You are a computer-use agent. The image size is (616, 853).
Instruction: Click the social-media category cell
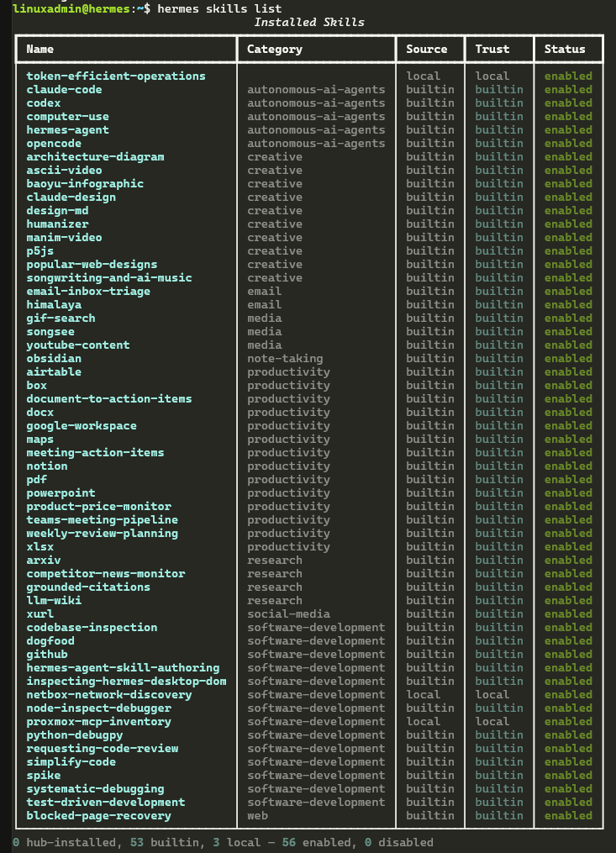288,614
